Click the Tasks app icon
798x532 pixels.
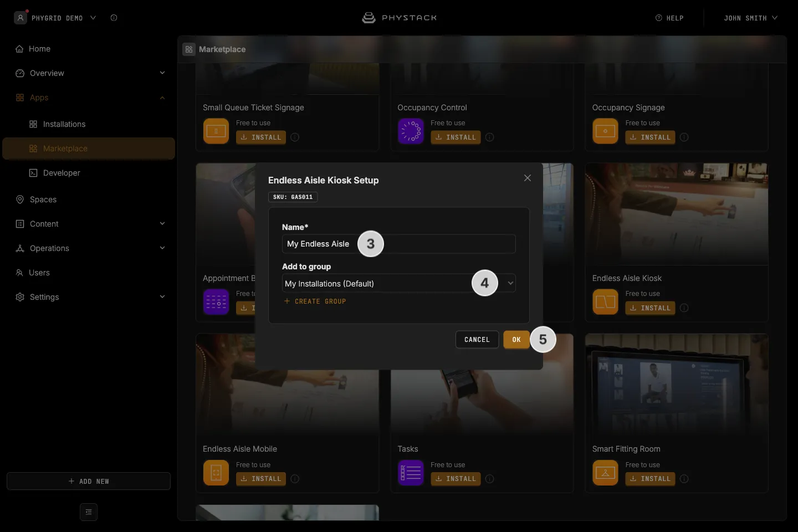(x=411, y=473)
